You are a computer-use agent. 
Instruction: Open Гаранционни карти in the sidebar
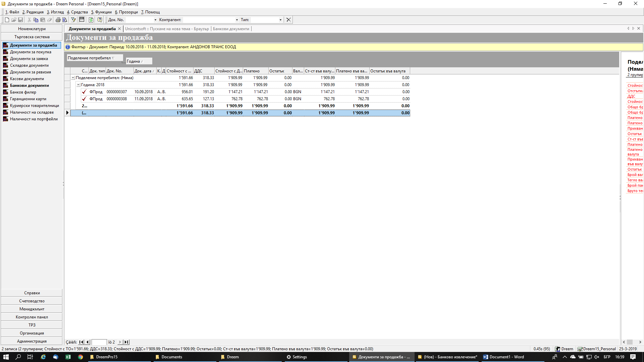pyautogui.click(x=28, y=99)
